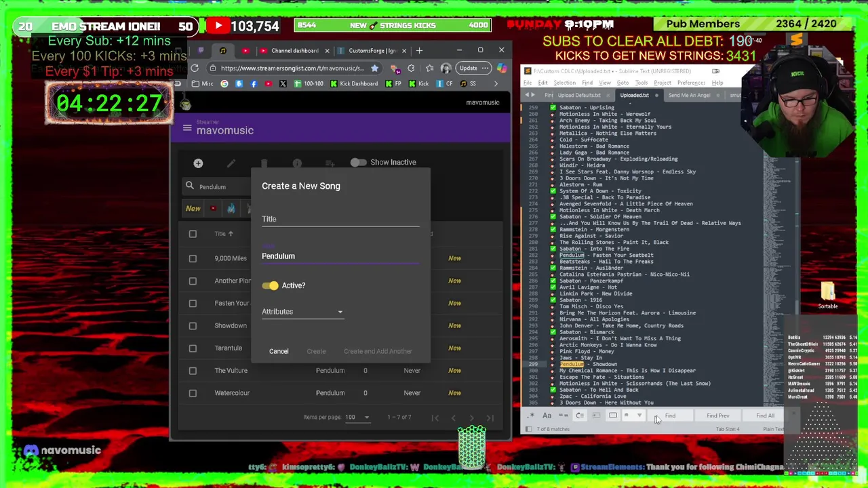This screenshot has height=488, width=868.
Task: Open Sublime Text Preferences menu
Action: tap(691, 83)
